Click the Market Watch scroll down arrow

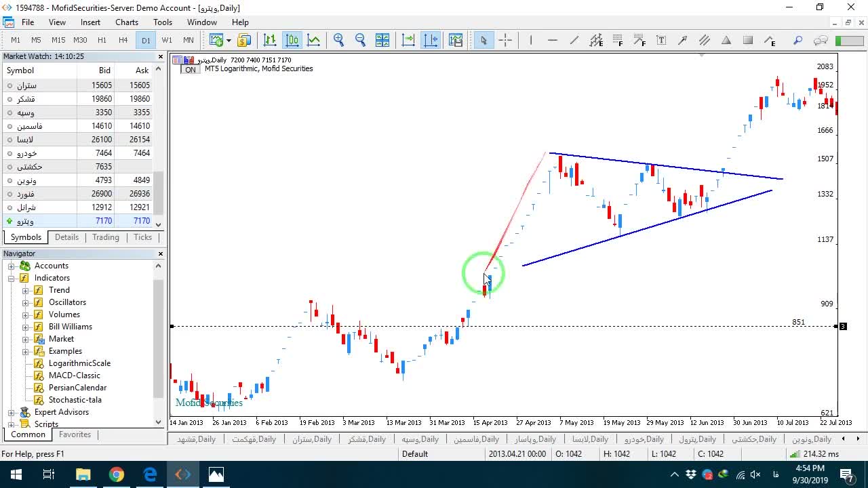159,224
